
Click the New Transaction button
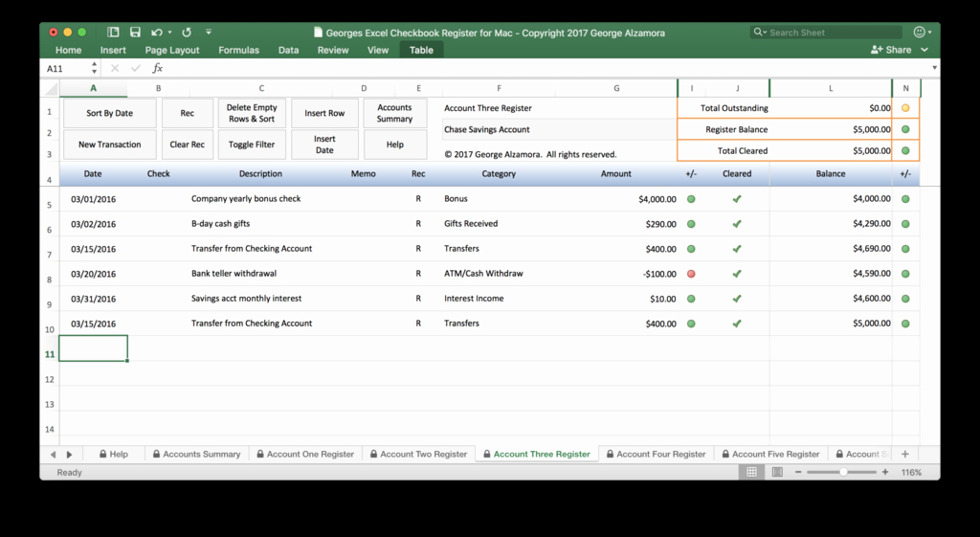click(109, 145)
